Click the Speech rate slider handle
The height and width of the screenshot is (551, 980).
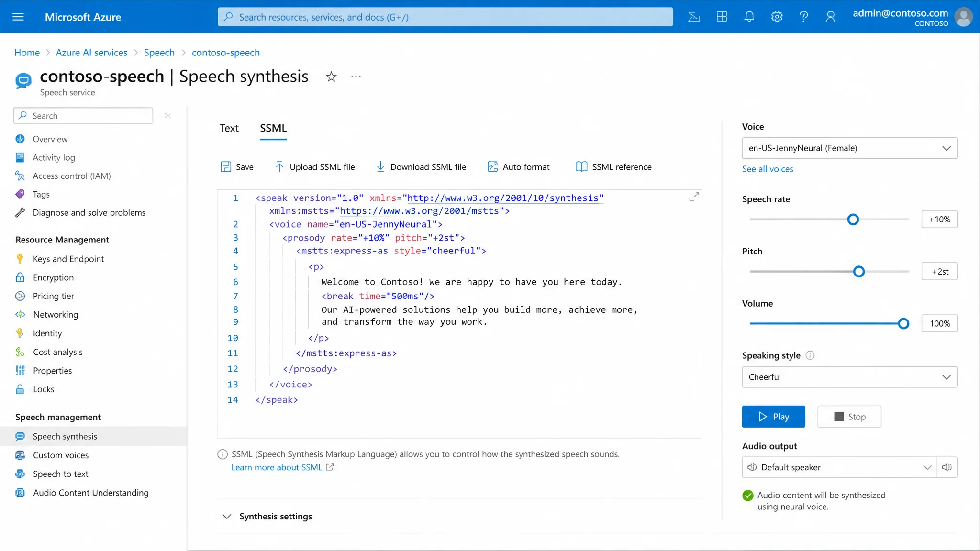click(853, 220)
